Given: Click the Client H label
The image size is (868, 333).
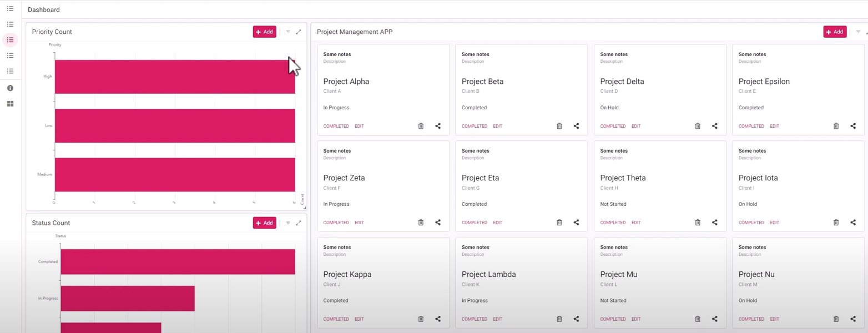Looking at the screenshot, I should [x=609, y=188].
